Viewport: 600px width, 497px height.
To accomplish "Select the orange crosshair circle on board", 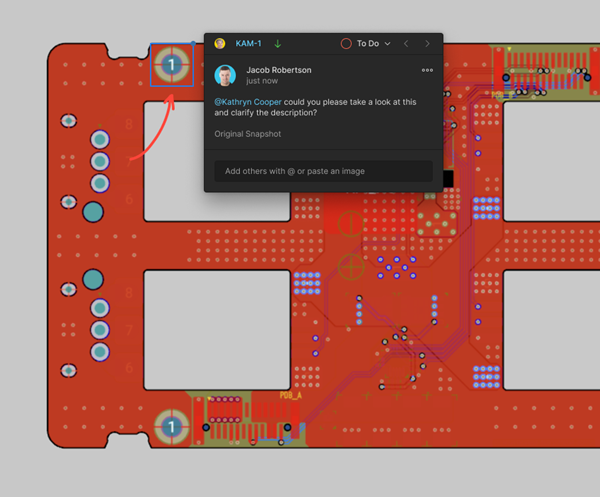I will pos(351,266).
